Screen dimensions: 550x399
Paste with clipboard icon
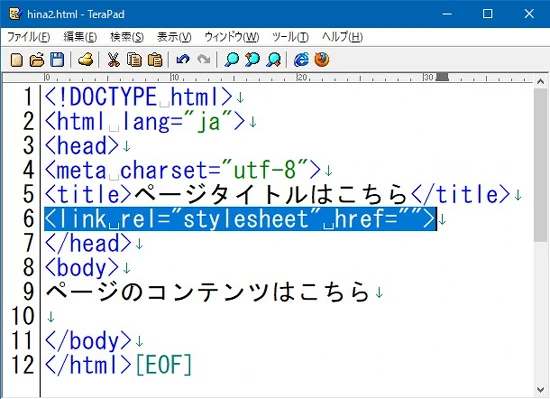coord(155,60)
